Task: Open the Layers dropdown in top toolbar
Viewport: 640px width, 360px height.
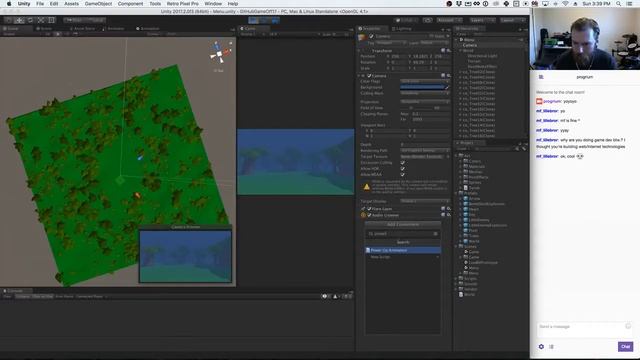Action: [482, 20]
